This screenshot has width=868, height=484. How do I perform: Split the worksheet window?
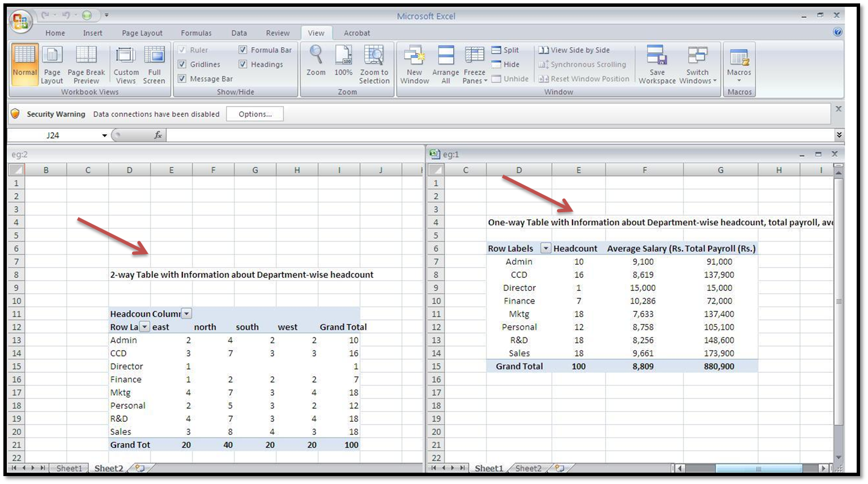click(x=505, y=50)
